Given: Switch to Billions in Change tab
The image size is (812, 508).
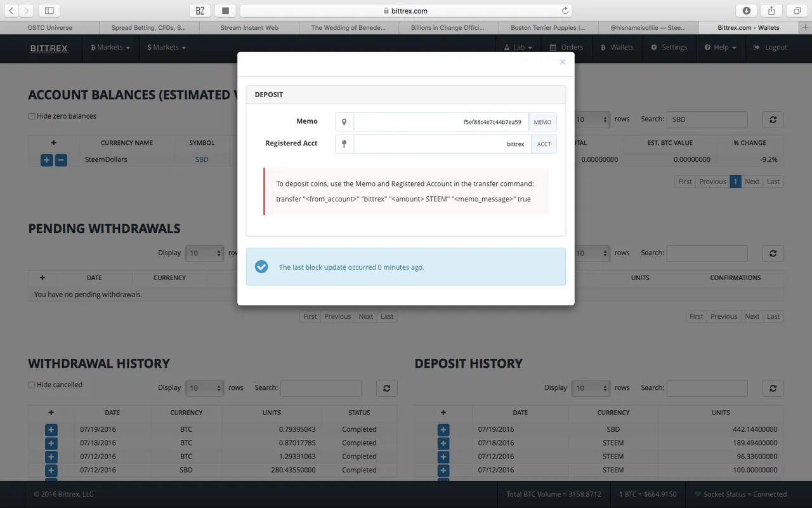Looking at the screenshot, I should point(449,28).
